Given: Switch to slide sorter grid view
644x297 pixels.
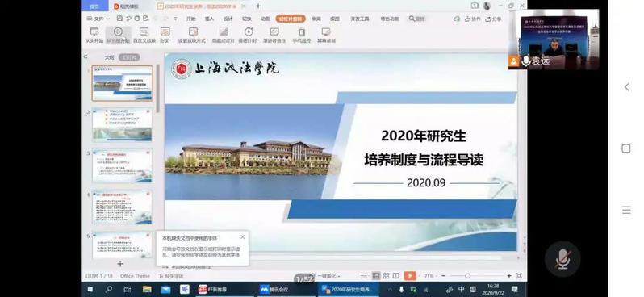Looking at the screenshot, I should (386, 276).
